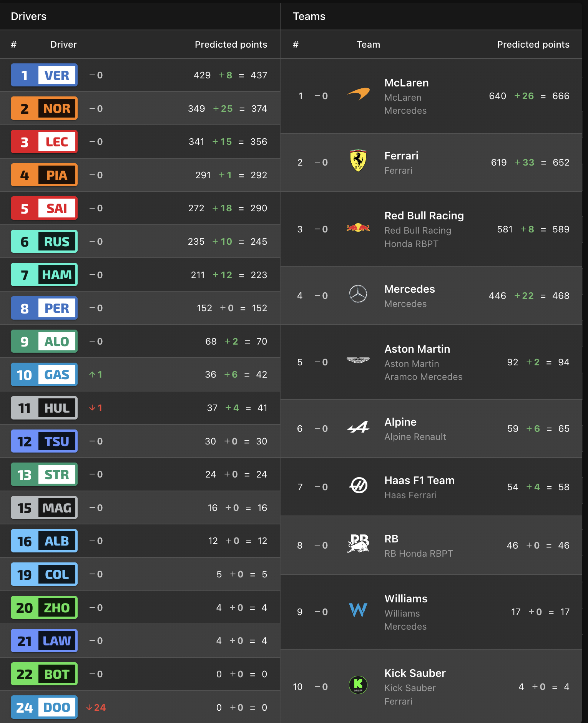Image resolution: width=588 pixels, height=723 pixels.
Task: Select the NOR driver badge
Action: point(44,109)
